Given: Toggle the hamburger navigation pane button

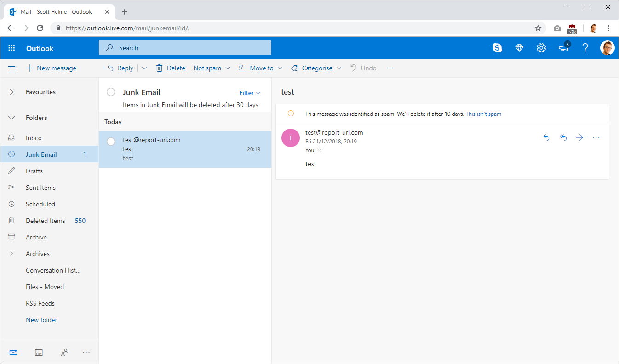Looking at the screenshot, I should point(12,68).
